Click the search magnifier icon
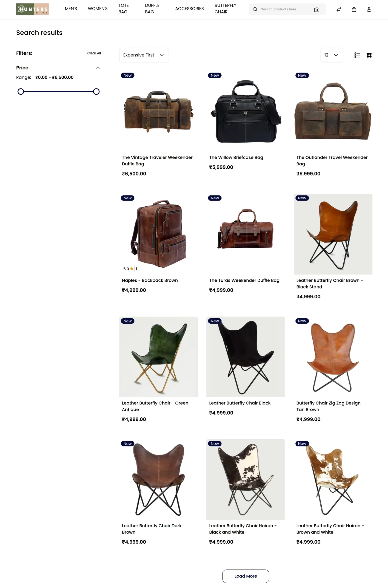This screenshot has height=588, width=388. tap(255, 9)
